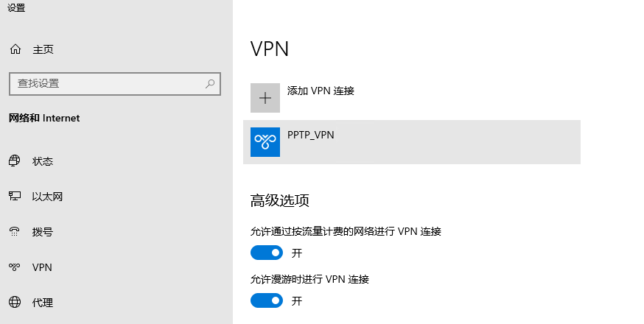Switch to the 拨号 settings page
This screenshot has height=324, width=644.
43,232
